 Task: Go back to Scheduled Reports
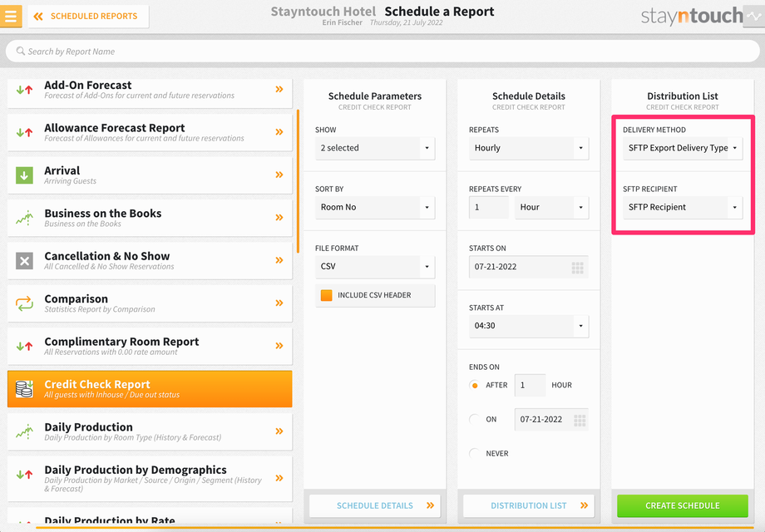pos(88,16)
